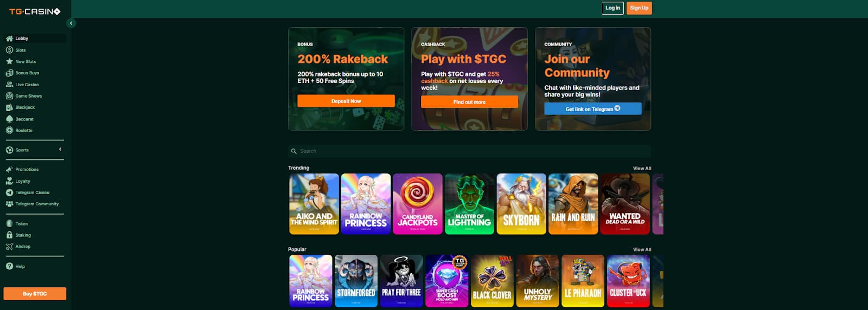
Task: Select the Live Casino icon
Action: [9, 85]
